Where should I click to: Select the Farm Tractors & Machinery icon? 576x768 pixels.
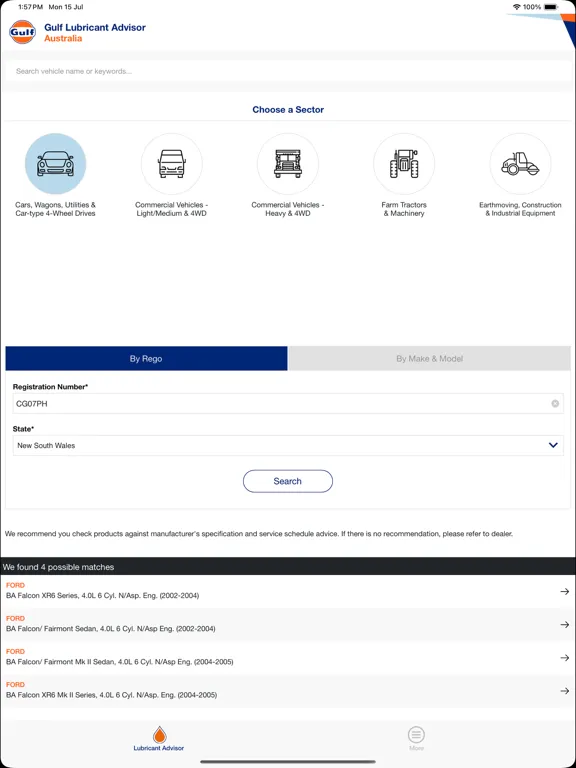coord(404,164)
